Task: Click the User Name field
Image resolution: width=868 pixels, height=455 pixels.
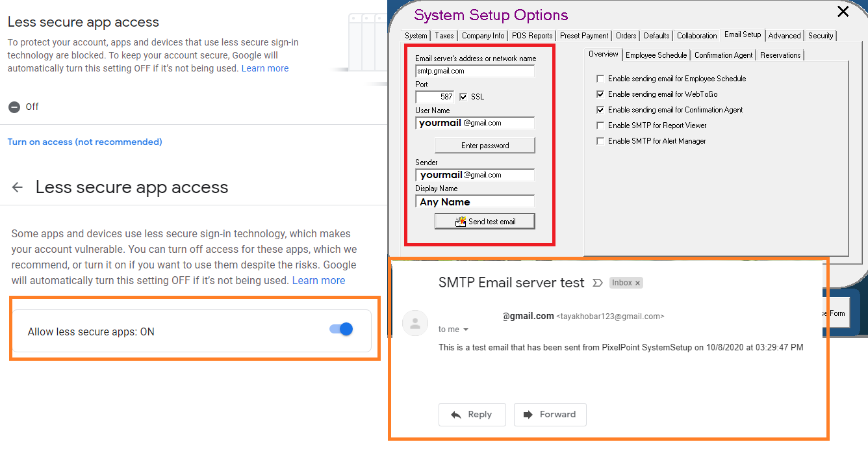Action: (475, 123)
